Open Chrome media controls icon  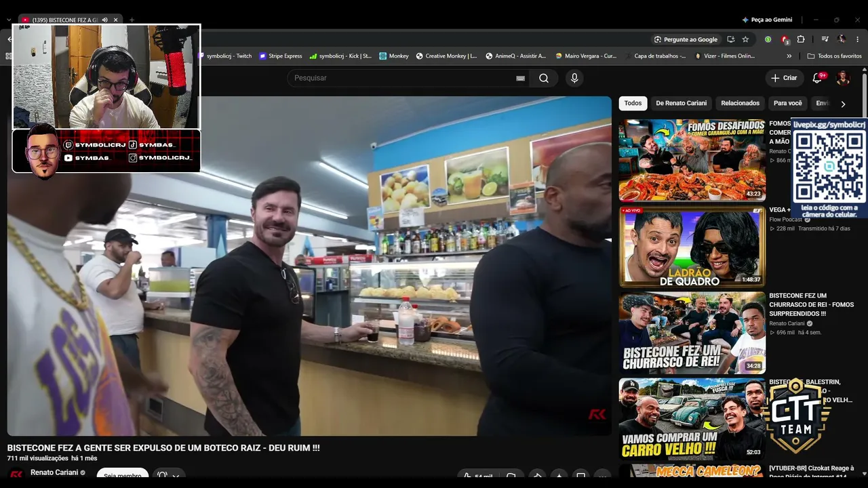point(825,39)
